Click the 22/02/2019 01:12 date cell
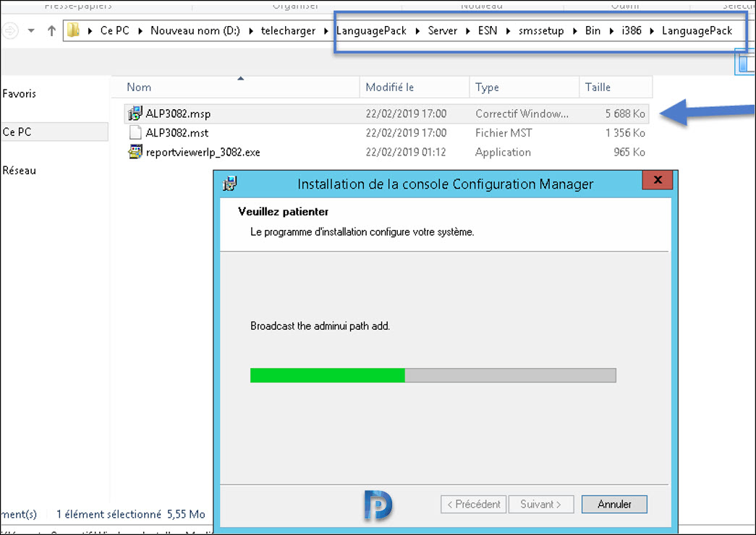The image size is (756, 535). pyautogui.click(x=405, y=152)
